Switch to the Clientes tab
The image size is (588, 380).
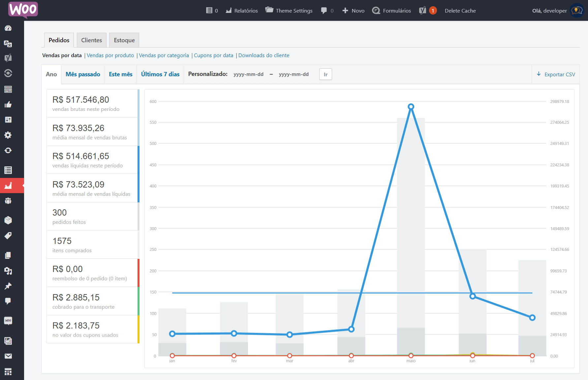pos(91,40)
